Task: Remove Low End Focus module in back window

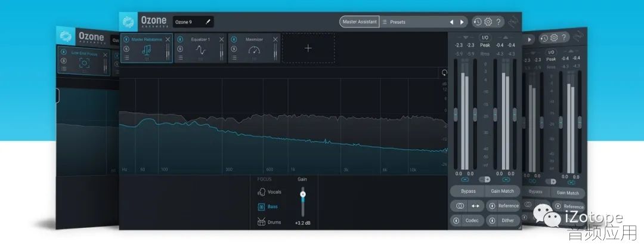Action: coord(105,55)
